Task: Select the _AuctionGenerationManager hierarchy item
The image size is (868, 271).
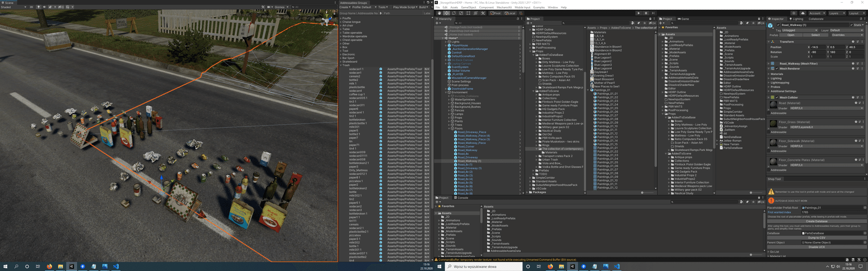Action: [x=470, y=49]
